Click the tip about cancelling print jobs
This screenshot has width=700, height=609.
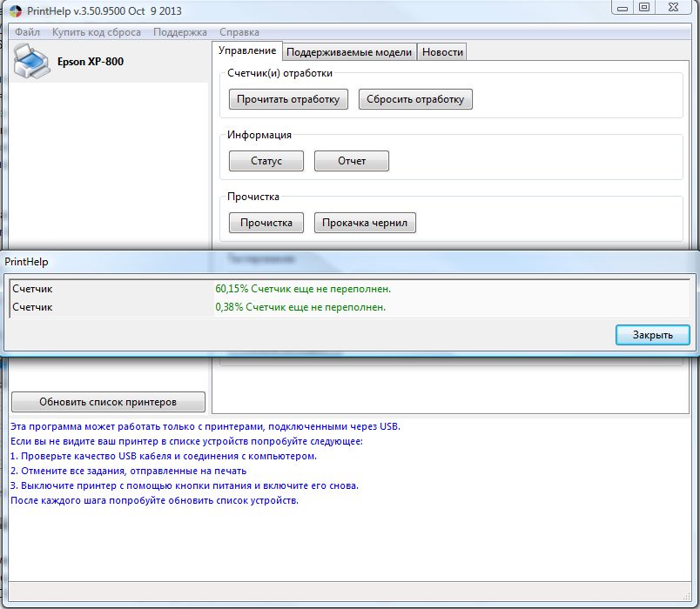pyautogui.click(x=129, y=472)
